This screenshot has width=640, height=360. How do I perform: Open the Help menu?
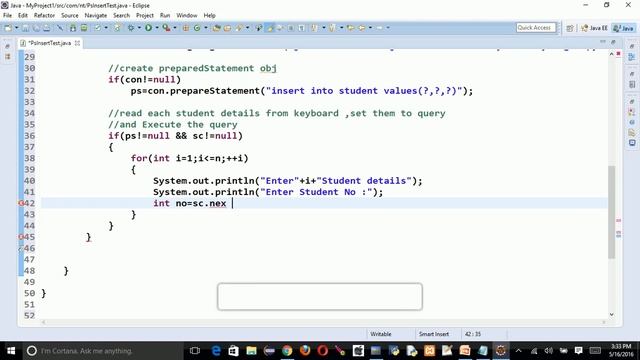pyautogui.click(x=209, y=15)
